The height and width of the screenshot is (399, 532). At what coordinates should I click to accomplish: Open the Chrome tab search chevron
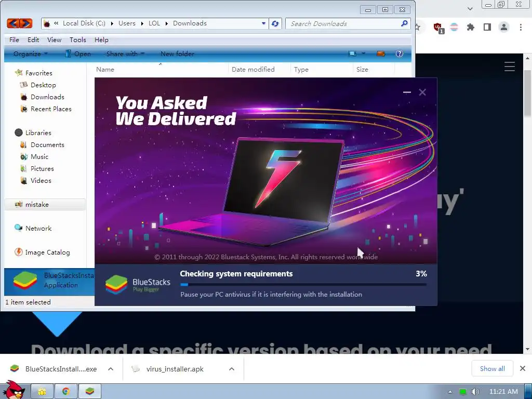[470, 9]
